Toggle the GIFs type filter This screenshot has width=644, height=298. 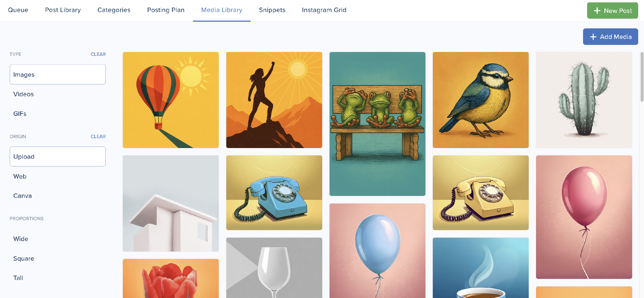[58, 114]
